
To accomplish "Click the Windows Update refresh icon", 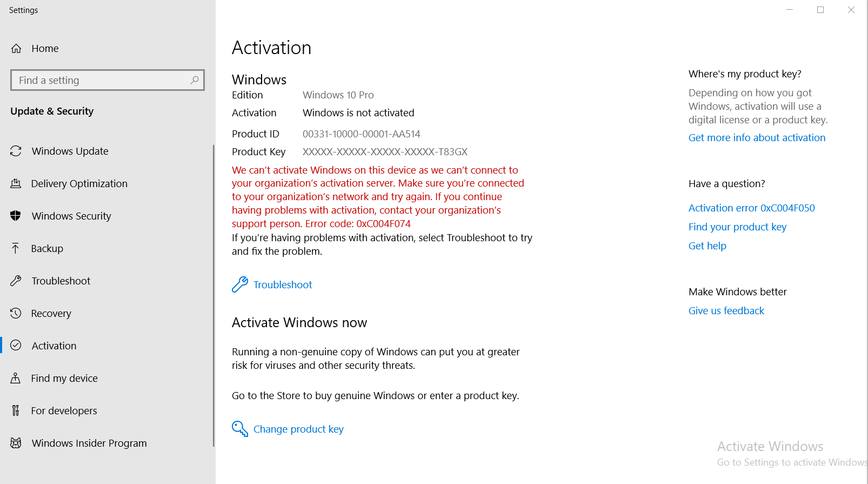I will [x=16, y=151].
